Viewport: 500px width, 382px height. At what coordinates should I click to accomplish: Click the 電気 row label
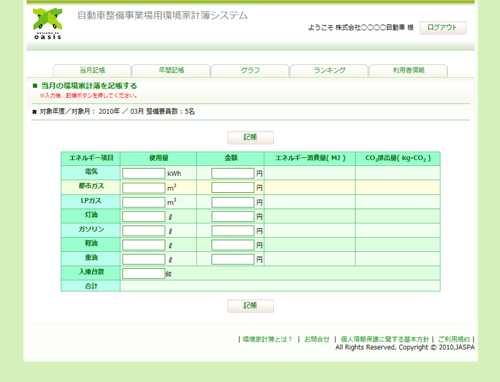point(91,172)
